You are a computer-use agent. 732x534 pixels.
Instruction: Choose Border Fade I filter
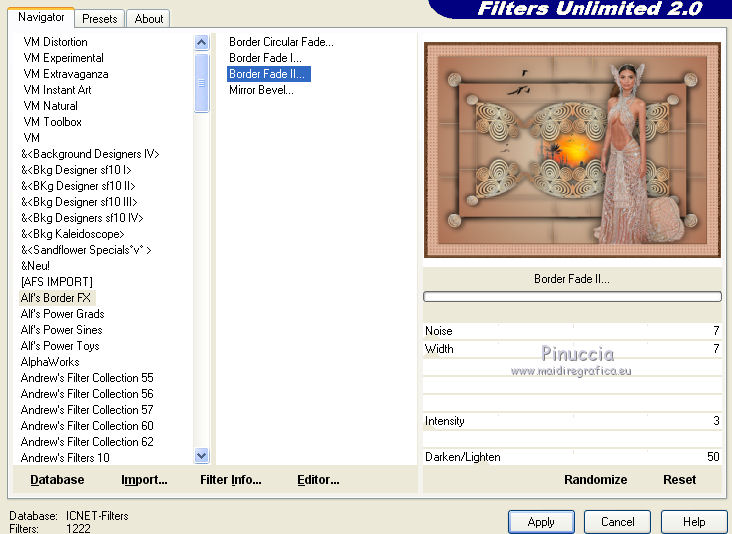[265, 58]
